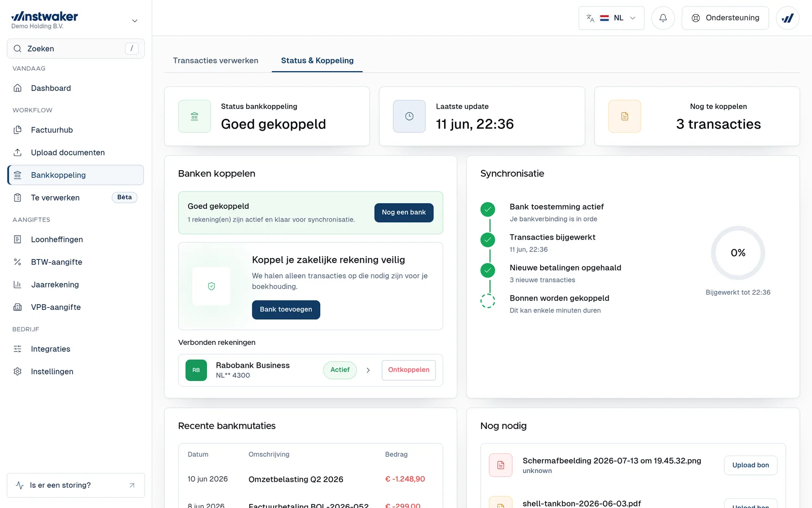
Task: Expand the Demo Holding B.V. company switcher
Action: pos(134,21)
